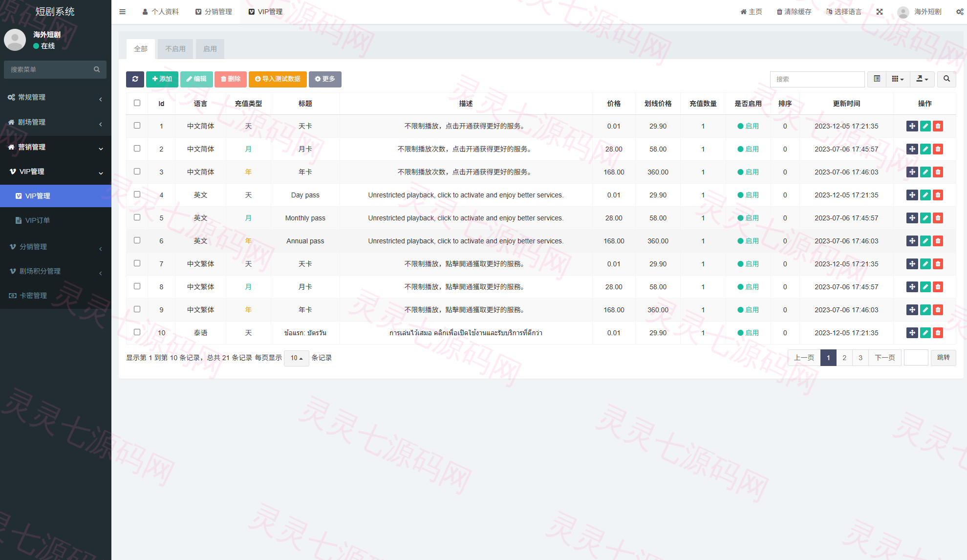Viewport: 967px width, 560px height.
Task: Click the edit icon for row Id 7
Action: point(925,264)
